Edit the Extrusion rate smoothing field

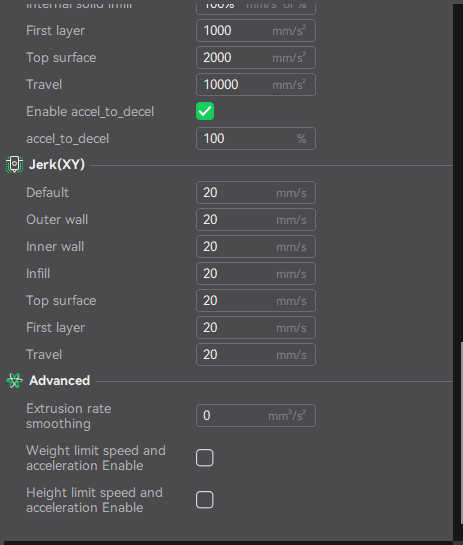[x=256, y=415]
